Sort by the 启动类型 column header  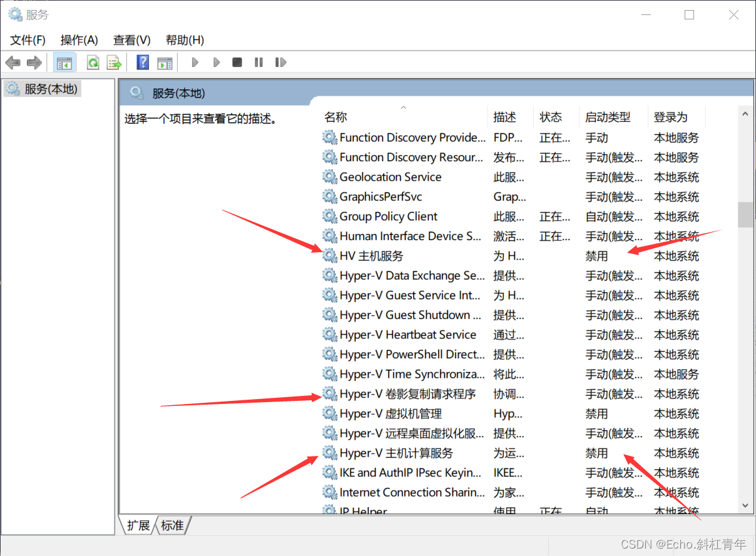point(607,117)
